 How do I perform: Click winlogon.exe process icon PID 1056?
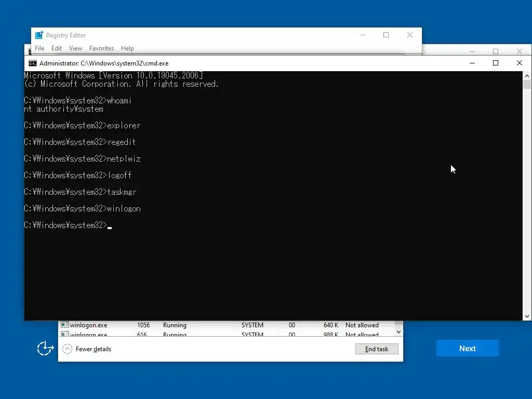click(x=64, y=325)
